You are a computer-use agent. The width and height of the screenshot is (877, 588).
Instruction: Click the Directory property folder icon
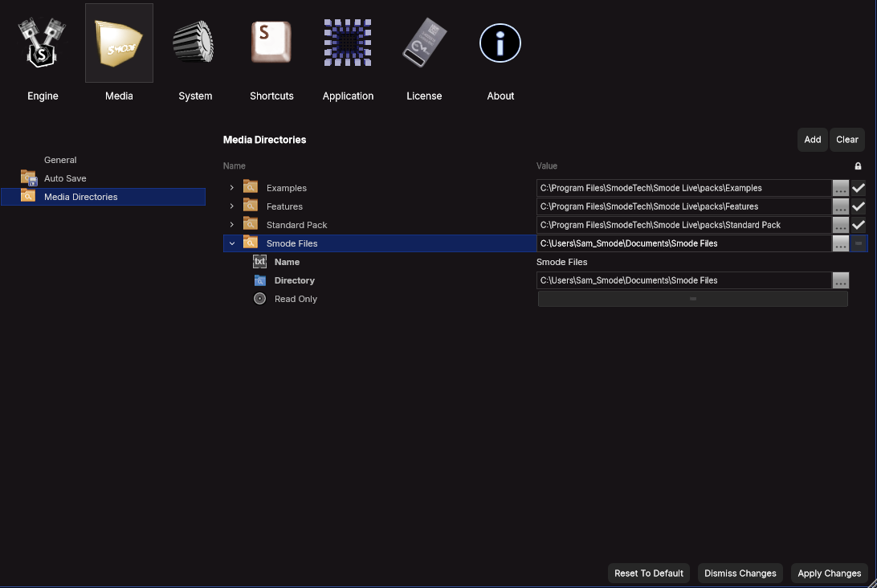(260, 280)
